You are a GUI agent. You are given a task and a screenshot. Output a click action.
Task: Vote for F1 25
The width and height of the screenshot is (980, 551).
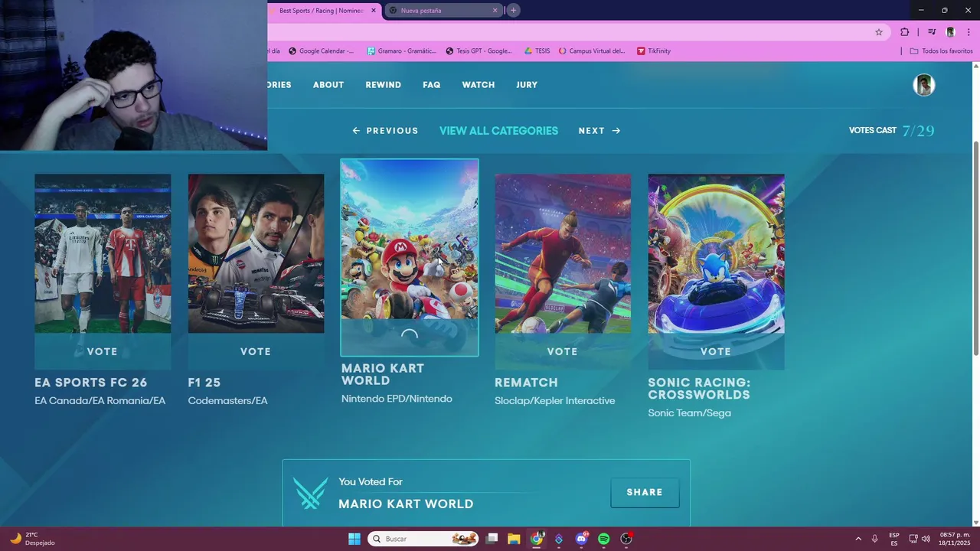point(256,352)
